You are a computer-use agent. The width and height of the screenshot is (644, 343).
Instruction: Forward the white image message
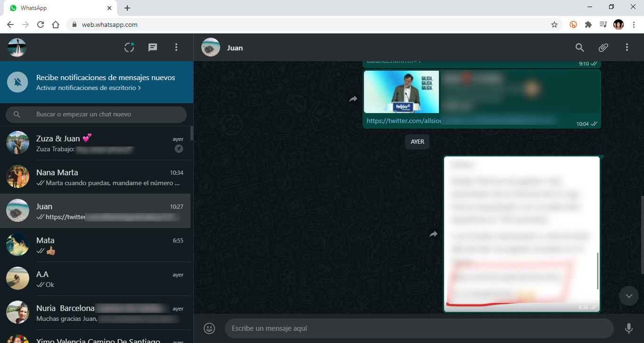click(433, 234)
